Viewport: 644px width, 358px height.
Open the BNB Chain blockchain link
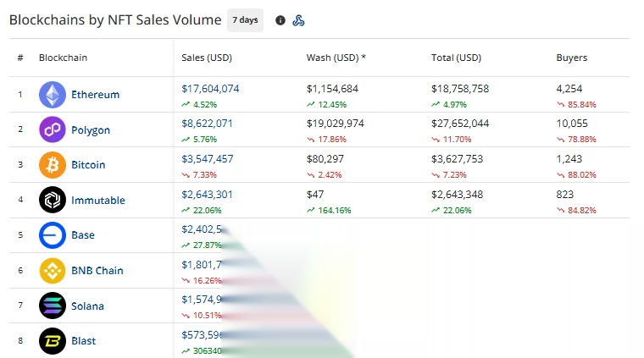97,271
